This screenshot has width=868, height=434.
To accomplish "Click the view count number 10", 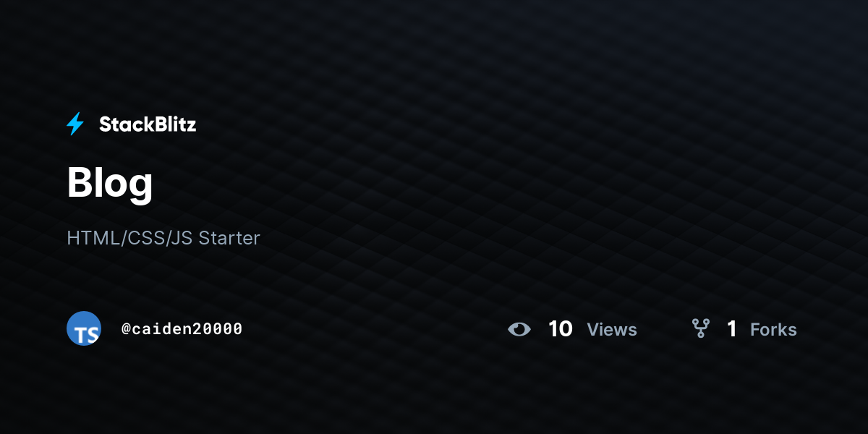I will 561,329.
